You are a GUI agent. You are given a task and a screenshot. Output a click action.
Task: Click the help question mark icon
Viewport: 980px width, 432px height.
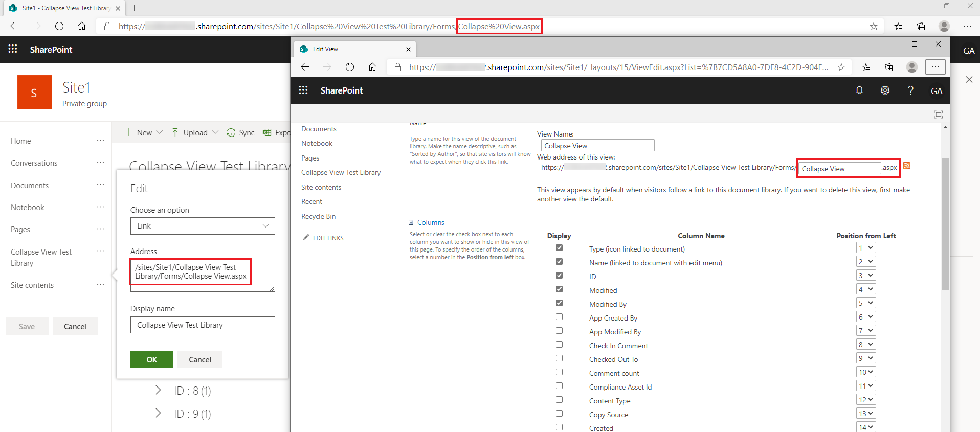(x=910, y=90)
